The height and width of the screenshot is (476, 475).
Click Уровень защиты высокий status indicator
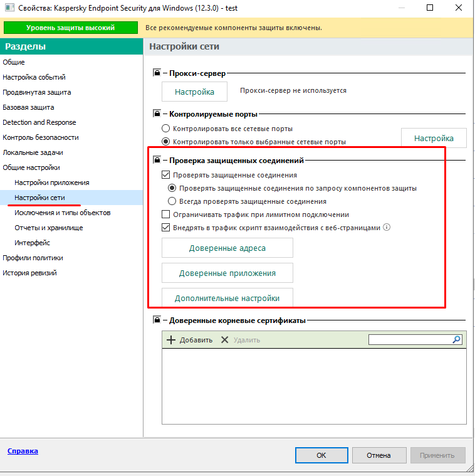71,28
